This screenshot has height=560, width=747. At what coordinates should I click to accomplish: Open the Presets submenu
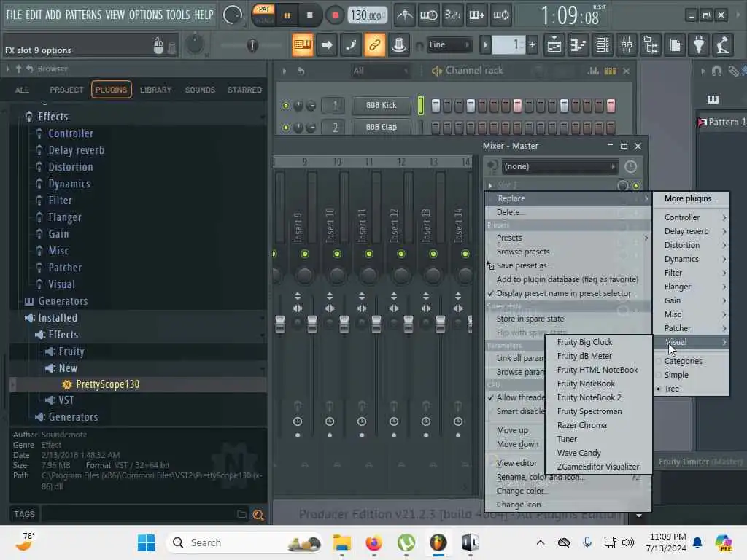(x=568, y=238)
